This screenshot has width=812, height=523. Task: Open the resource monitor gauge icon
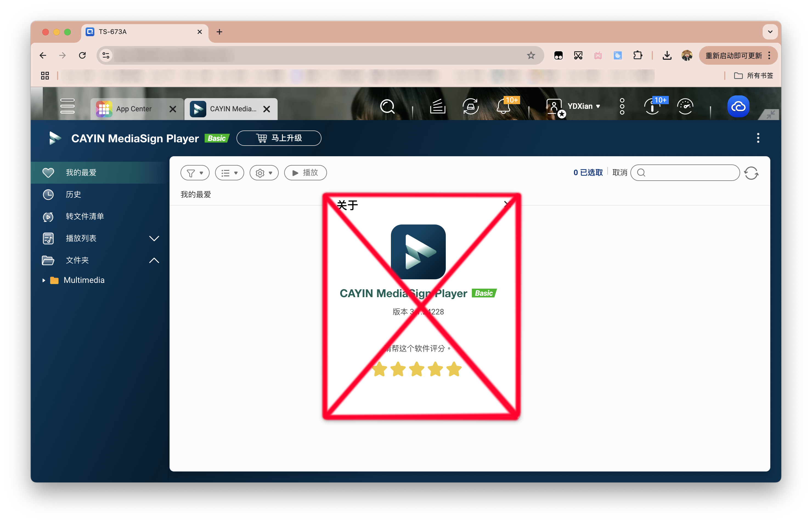(685, 106)
